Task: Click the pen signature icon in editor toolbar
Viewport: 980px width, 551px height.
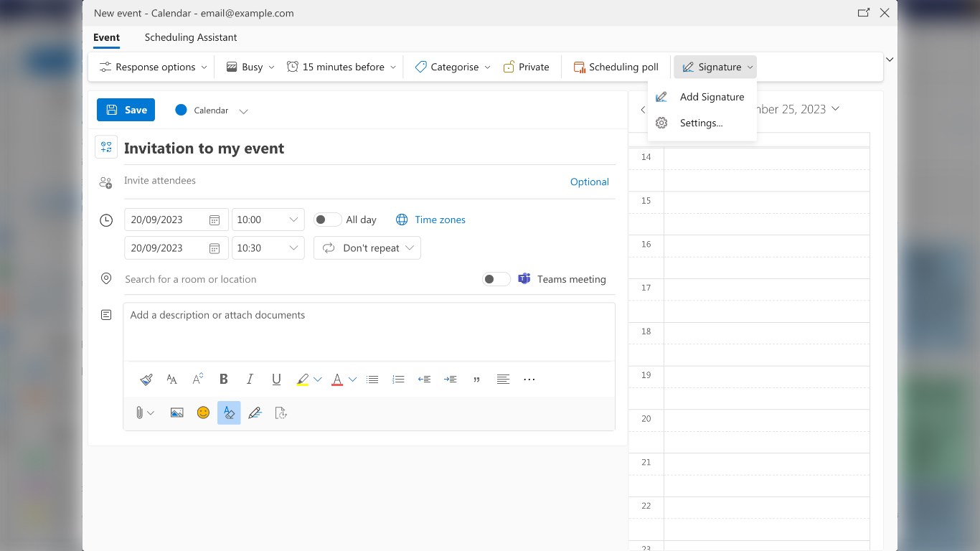Action: (x=255, y=413)
